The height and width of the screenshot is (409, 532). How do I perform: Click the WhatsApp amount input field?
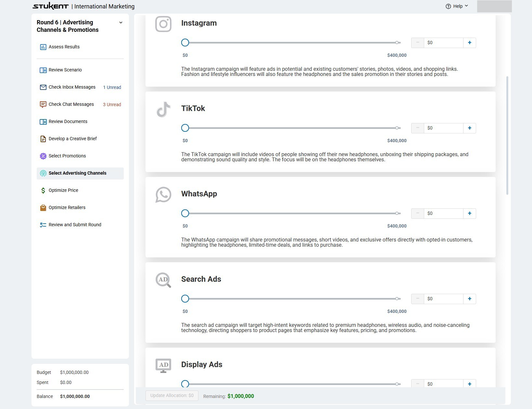coord(444,214)
